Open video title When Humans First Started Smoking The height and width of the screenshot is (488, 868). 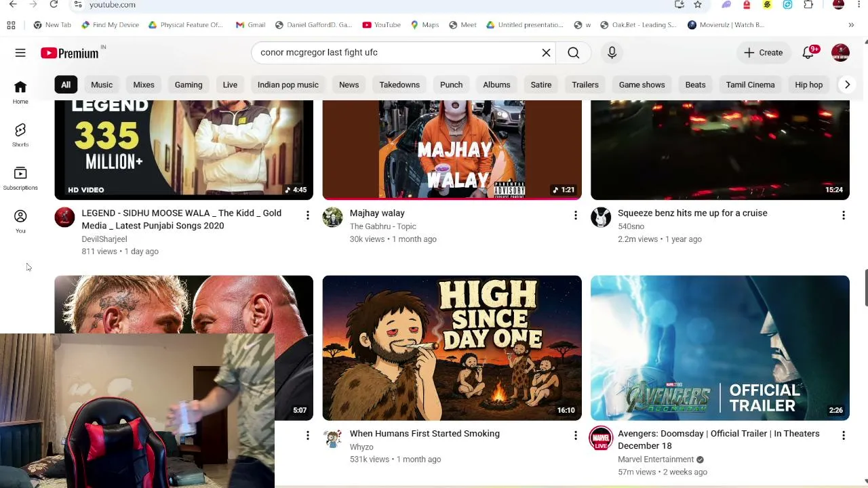(x=425, y=434)
